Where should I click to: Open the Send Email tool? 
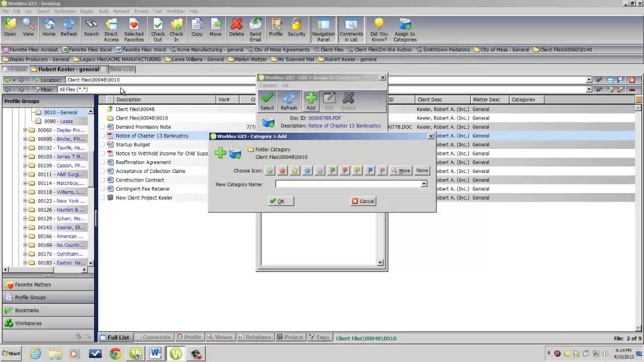click(x=256, y=29)
